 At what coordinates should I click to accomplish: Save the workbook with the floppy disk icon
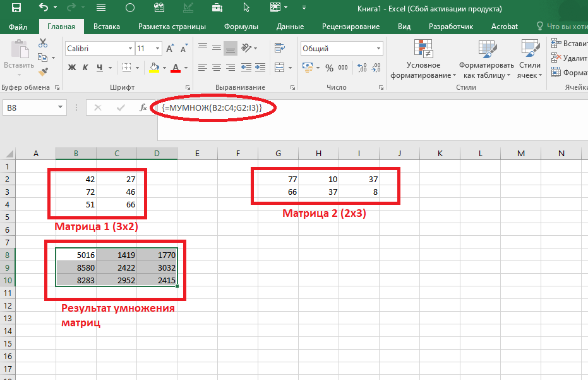click(16, 8)
